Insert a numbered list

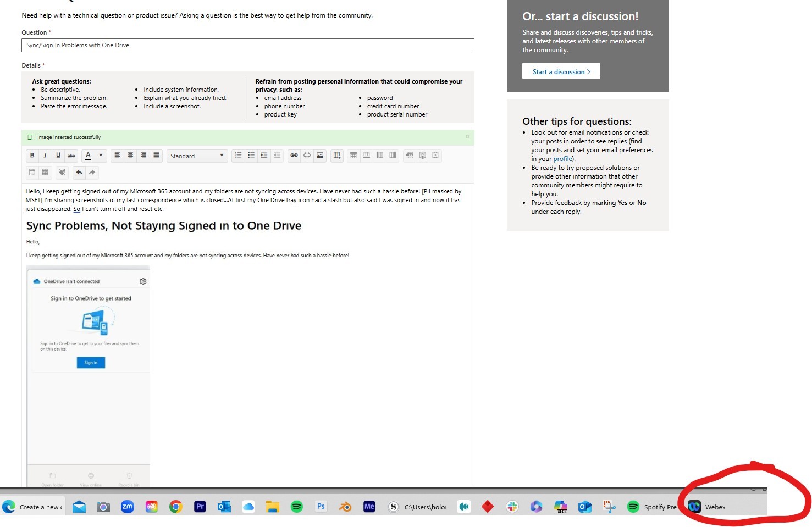tap(238, 156)
